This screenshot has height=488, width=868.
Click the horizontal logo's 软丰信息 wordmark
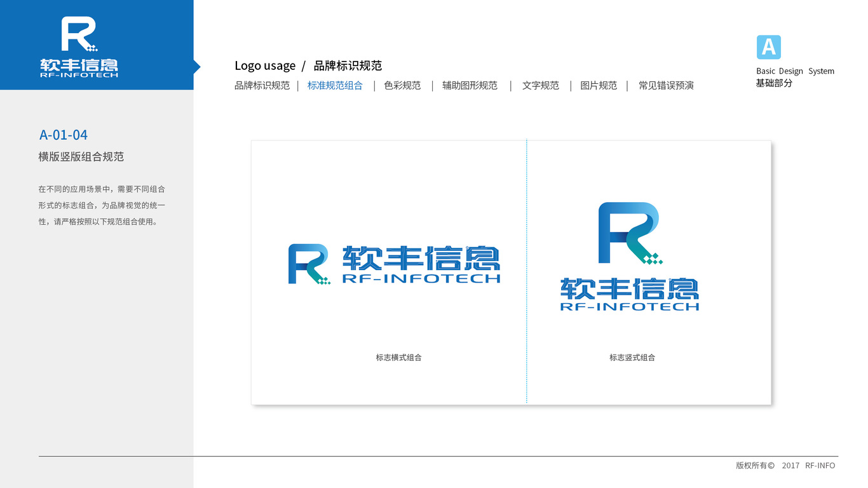click(421, 258)
